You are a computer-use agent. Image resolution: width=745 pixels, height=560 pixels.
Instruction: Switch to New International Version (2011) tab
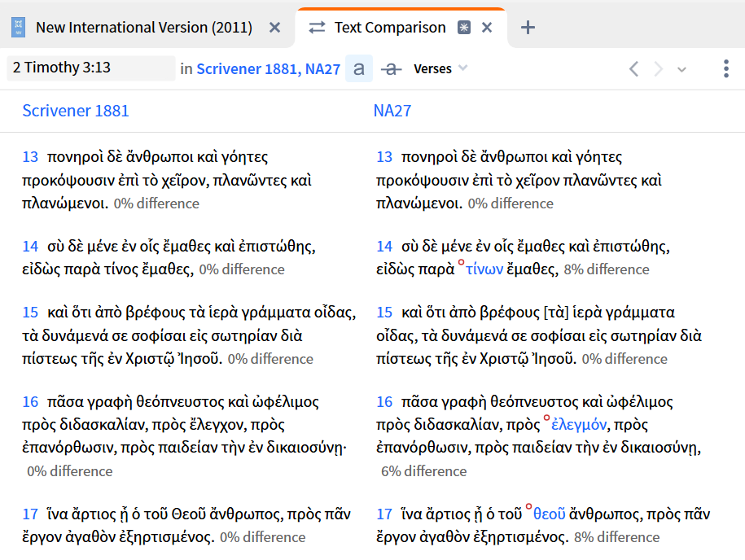click(144, 28)
